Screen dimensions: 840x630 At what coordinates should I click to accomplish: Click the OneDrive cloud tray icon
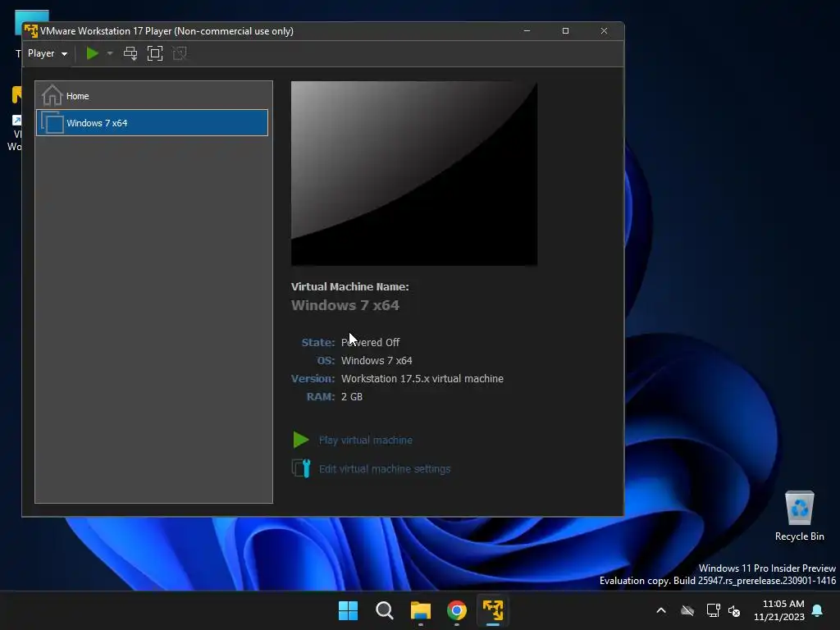coord(687,610)
